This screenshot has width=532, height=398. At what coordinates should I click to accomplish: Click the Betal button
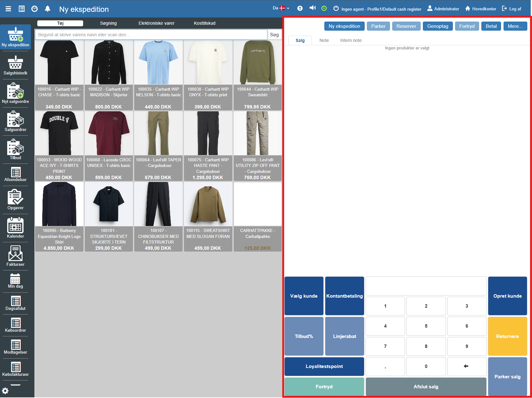point(491,26)
